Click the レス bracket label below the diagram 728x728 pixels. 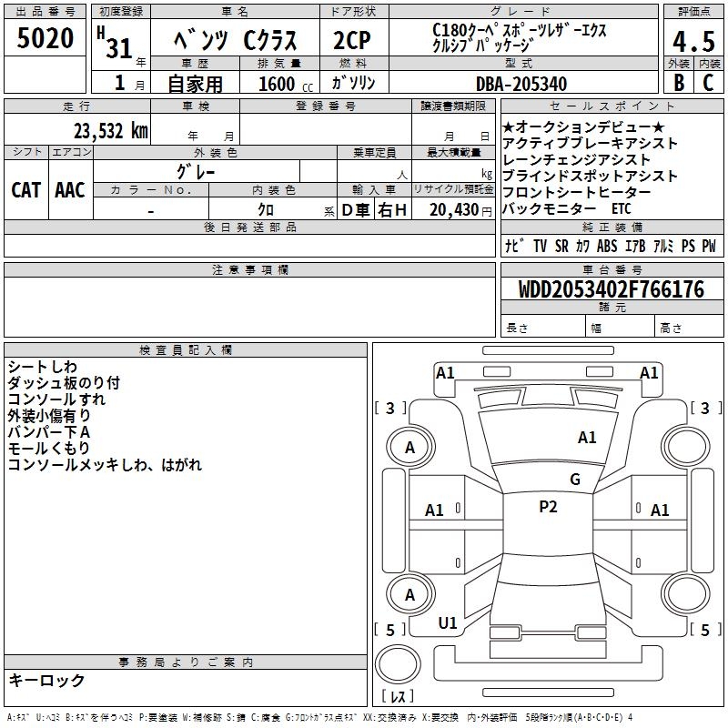(397, 697)
